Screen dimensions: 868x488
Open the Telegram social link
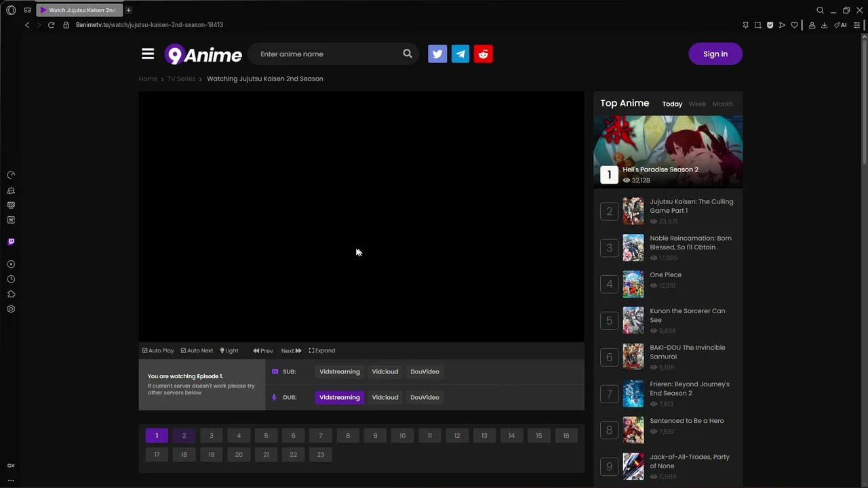[x=460, y=54]
